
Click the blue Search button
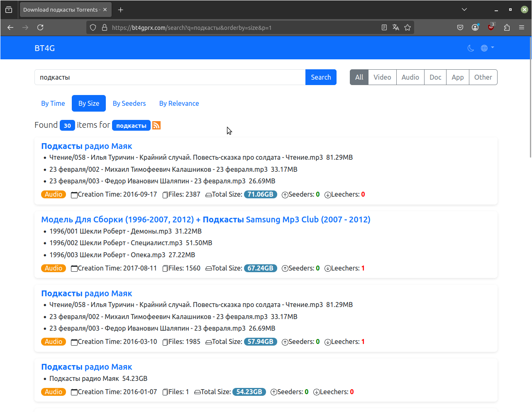tap(321, 77)
